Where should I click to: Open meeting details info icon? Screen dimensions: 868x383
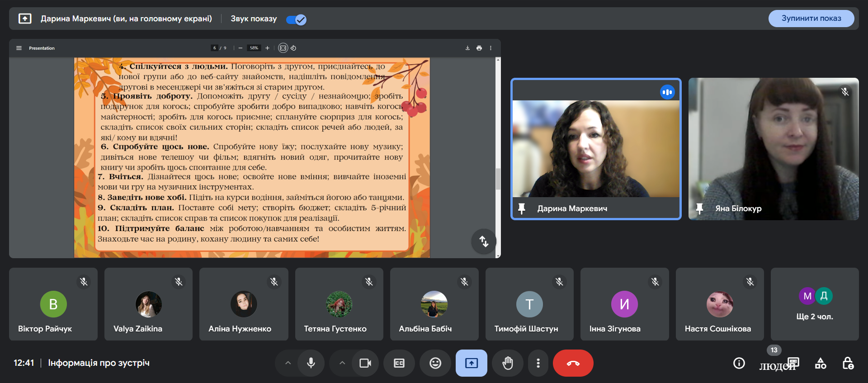click(x=739, y=363)
